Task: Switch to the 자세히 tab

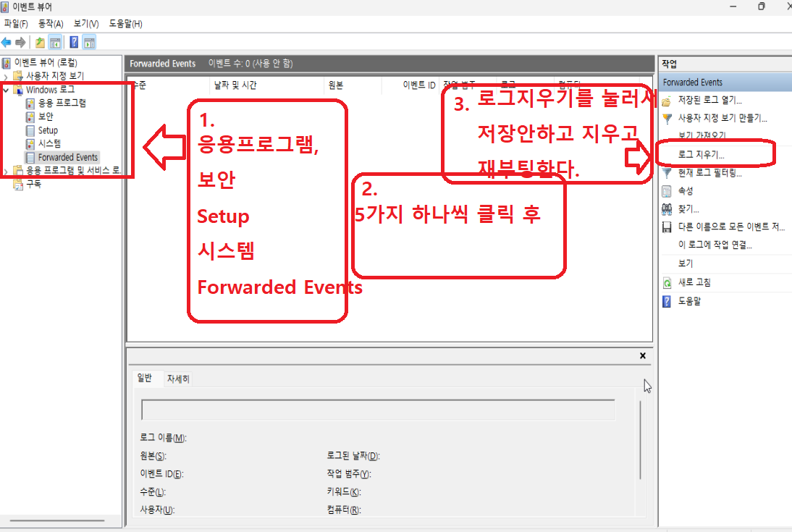Action: click(178, 379)
